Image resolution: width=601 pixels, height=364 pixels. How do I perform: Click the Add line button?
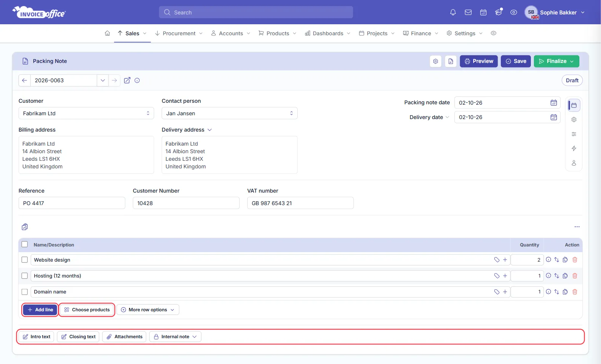pyautogui.click(x=40, y=310)
